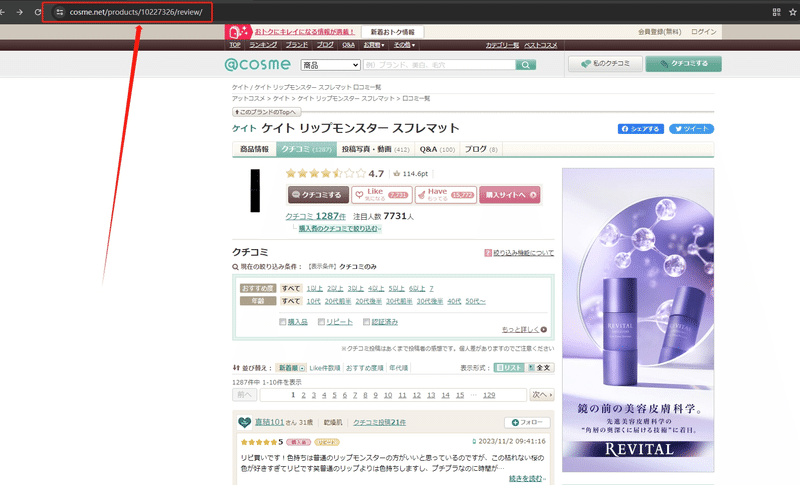Click the クチコミ 1287件 link
800x485 pixels.
[315, 216]
